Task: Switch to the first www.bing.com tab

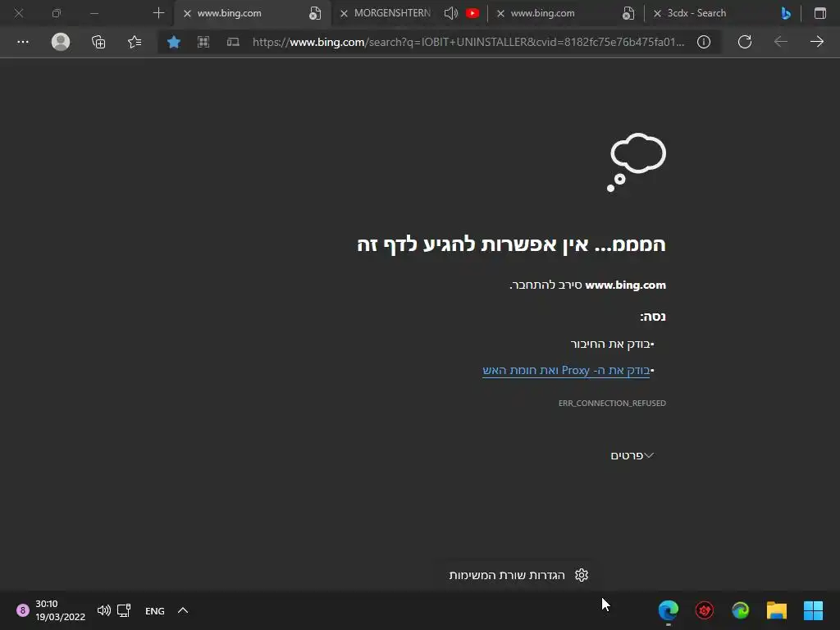Action: tap(253, 13)
